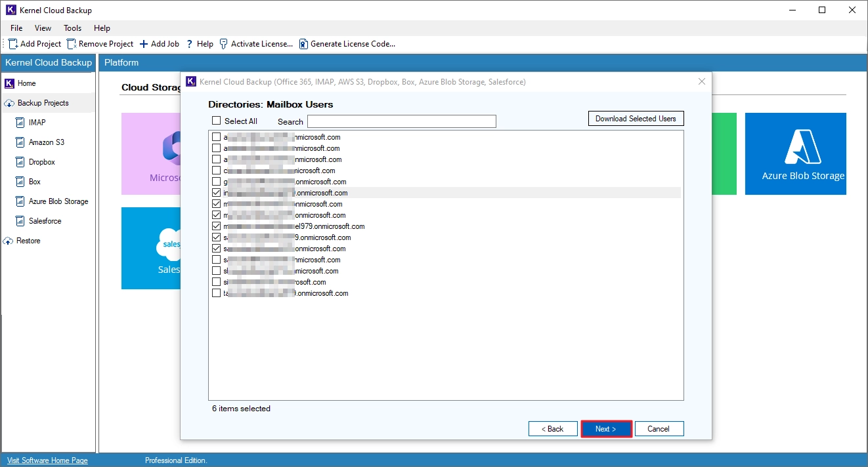Open the Dropbox project in sidebar
The width and height of the screenshot is (868, 467).
click(41, 162)
